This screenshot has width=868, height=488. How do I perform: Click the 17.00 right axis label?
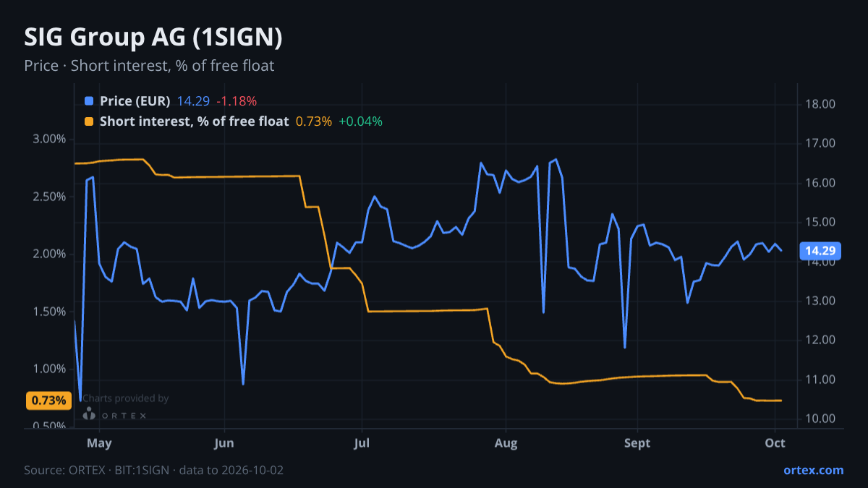coord(820,143)
